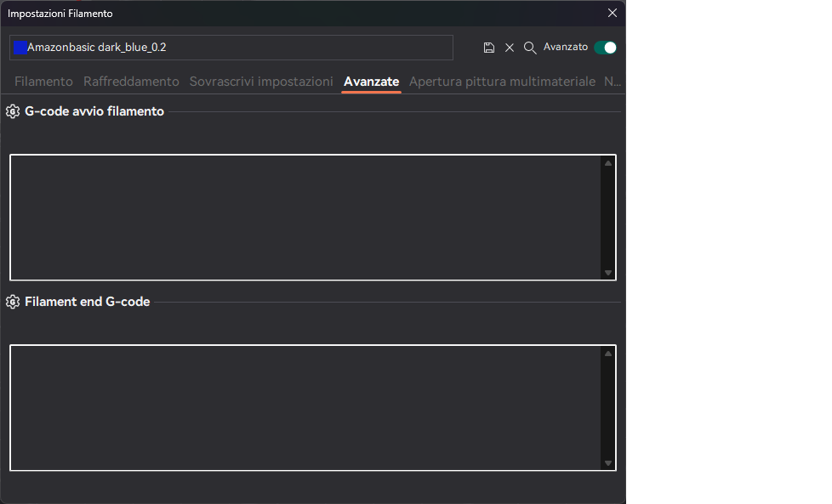This screenshot has width=832, height=504.
Task: Switch to the Filamento tab
Action: [x=43, y=82]
